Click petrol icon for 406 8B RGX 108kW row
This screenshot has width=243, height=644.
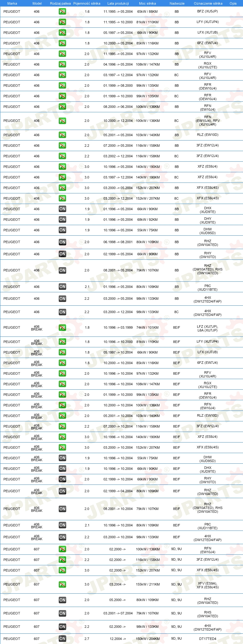pyautogui.click(x=62, y=64)
